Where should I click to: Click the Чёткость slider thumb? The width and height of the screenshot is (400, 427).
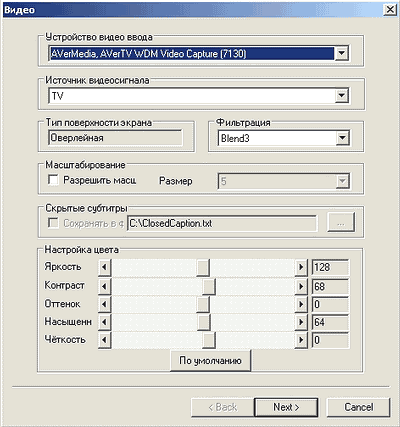[209, 340]
